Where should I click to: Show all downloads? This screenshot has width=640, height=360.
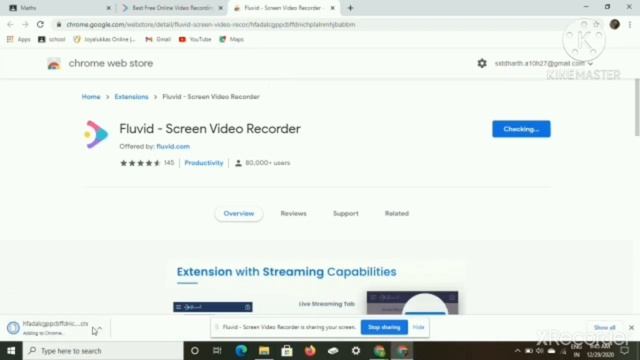[604, 328]
